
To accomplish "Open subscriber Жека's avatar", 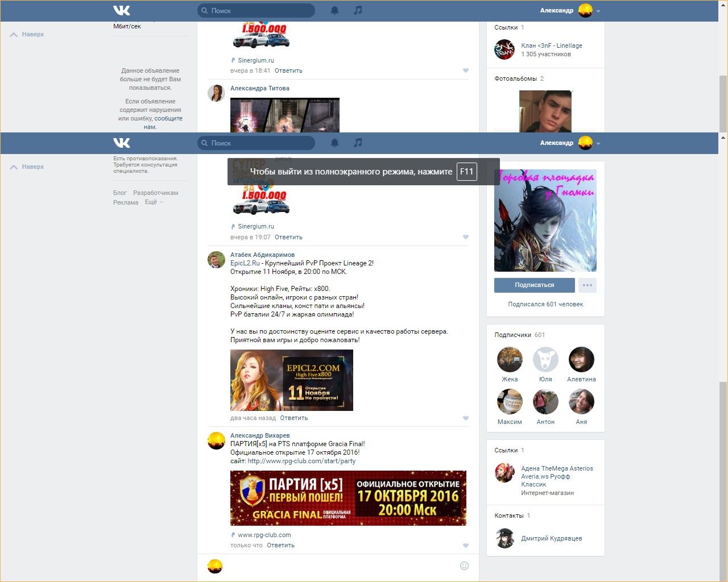I will pos(510,359).
